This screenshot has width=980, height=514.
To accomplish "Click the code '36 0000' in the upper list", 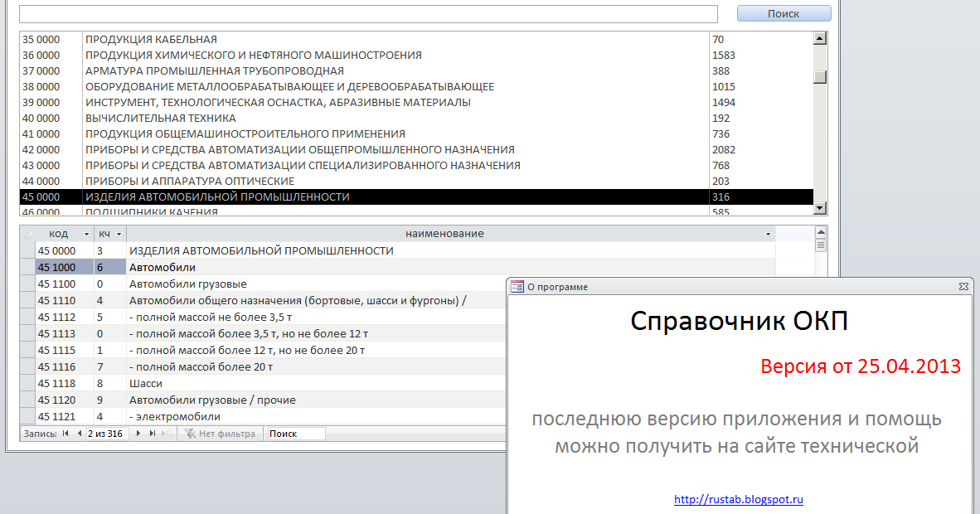I will tap(41, 55).
